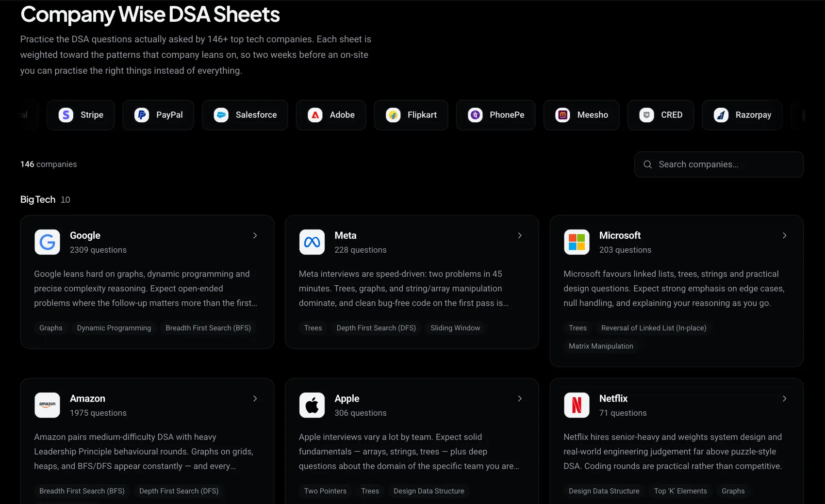Click the Salesforce cloud logo icon
The width and height of the screenshot is (825, 504).
pos(221,115)
